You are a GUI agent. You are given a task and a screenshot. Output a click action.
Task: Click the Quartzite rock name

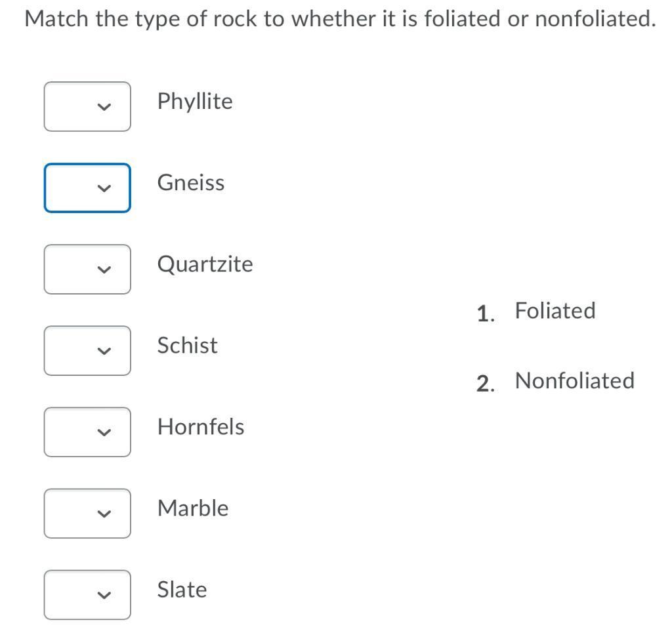(x=205, y=264)
